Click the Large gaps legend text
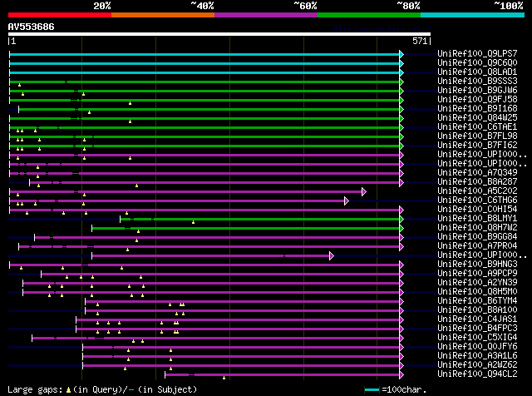The width and height of the screenshot is (532, 396). (102, 390)
